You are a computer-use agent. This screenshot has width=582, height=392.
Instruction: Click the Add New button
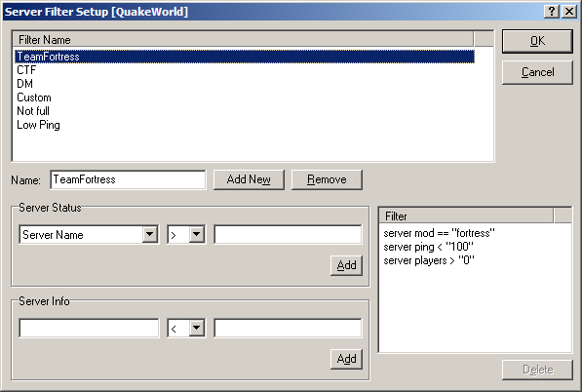click(x=249, y=179)
